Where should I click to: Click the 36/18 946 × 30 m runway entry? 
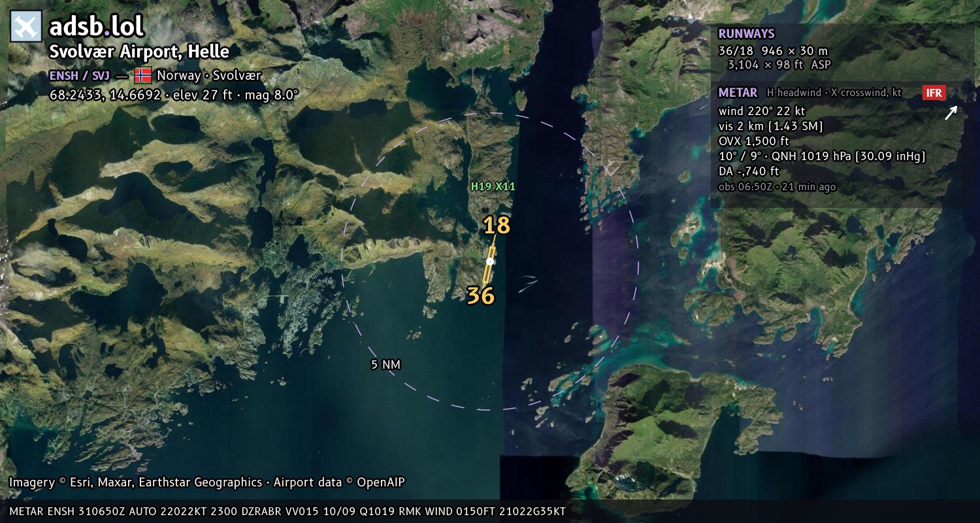point(773,50)
